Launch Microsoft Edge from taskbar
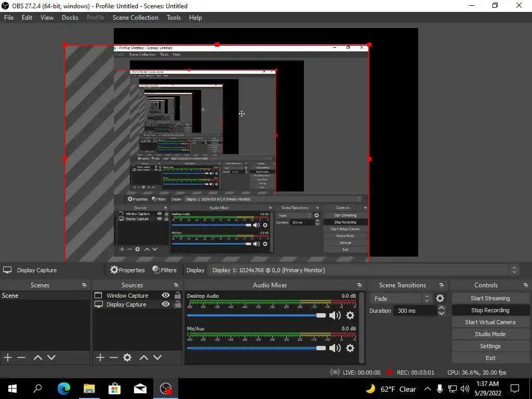The height and width of the screenshot is (399, 532). tap(63, 389)
